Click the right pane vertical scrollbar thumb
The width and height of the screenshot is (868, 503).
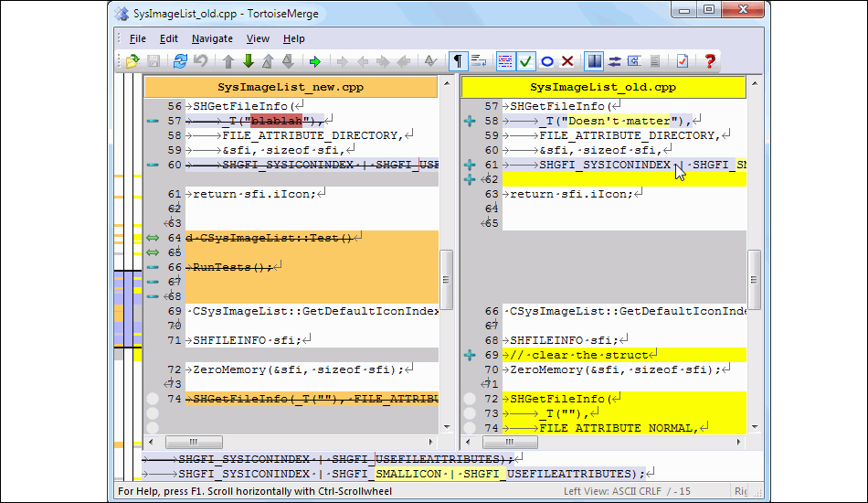[754, 280]
